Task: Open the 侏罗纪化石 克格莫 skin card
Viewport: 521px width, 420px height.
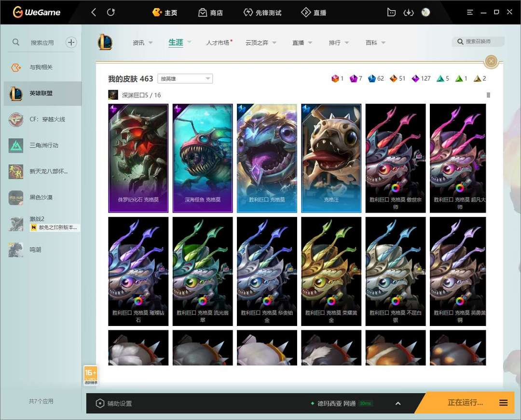Action: click(x=138, y=158)
